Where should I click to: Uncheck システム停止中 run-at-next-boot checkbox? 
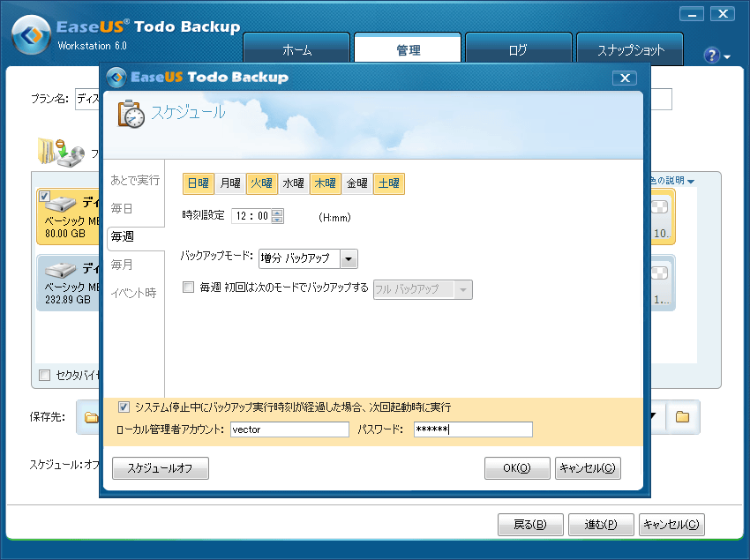[x=124, y=407]
